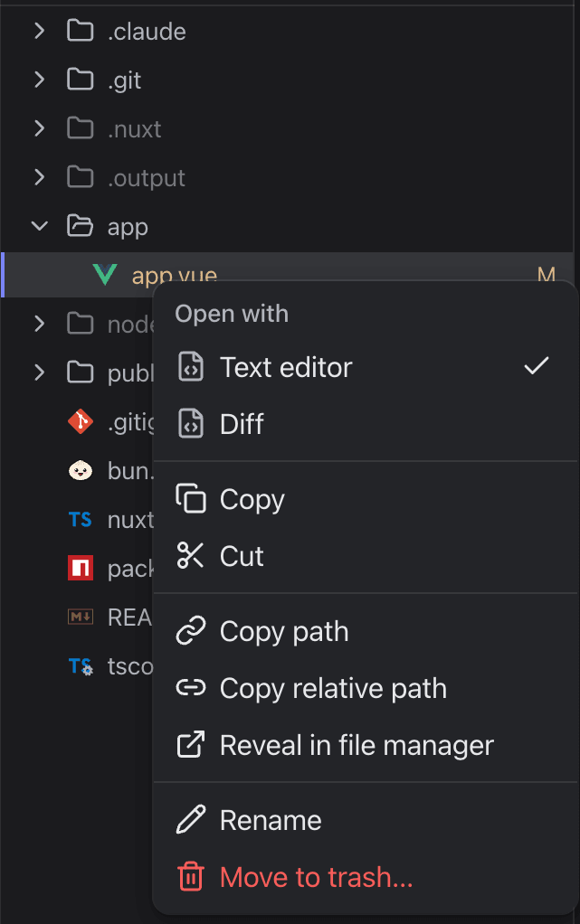
Task: Click the git icon beside .gitig
Action: [81, 421]
